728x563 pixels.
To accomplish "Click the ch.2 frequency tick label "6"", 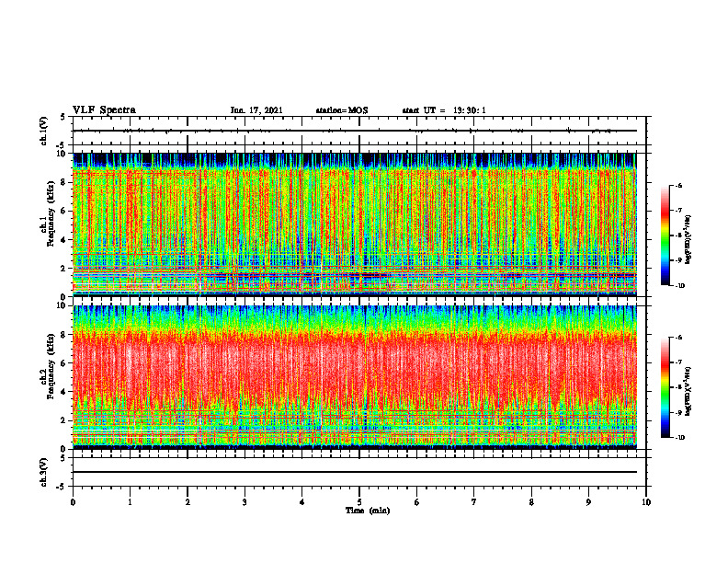I will [64, 363].
